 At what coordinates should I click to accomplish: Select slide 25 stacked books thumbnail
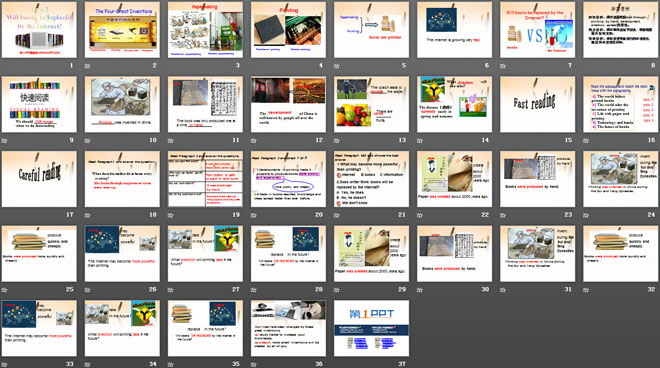point(39,253)
